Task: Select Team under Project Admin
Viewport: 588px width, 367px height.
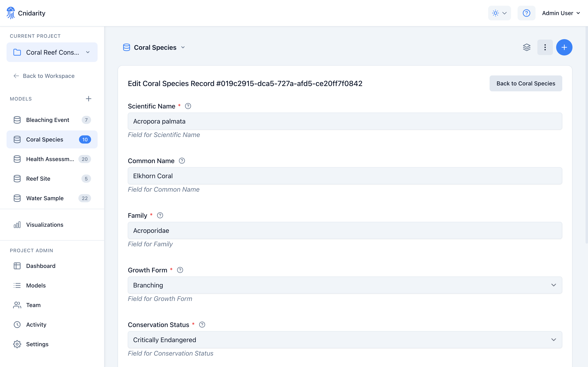Action: point(33,305)
